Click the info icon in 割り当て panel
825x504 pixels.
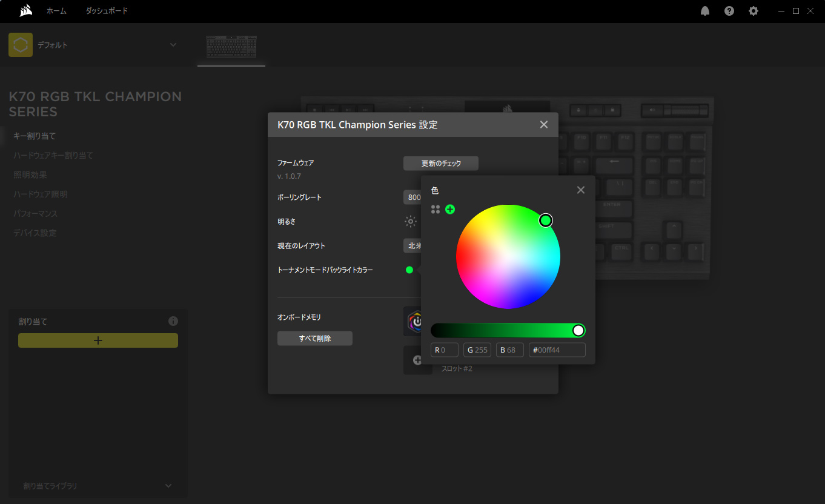coord(173,321)
